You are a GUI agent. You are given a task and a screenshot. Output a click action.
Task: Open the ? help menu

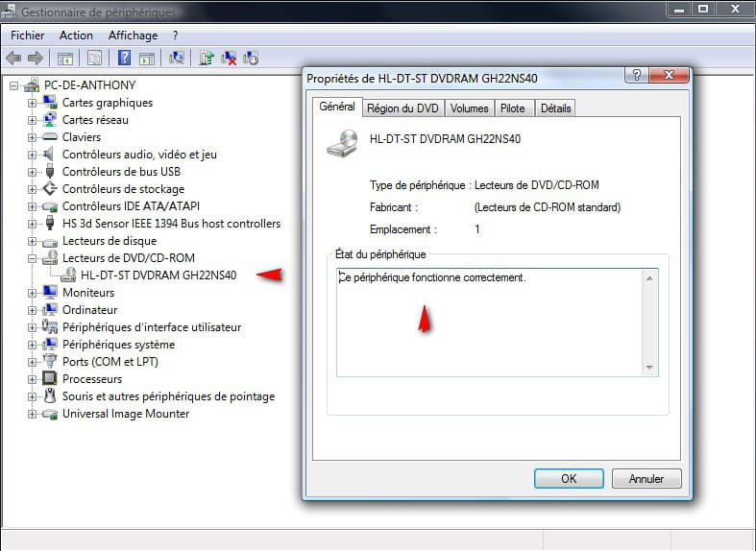tap(175, 36)
